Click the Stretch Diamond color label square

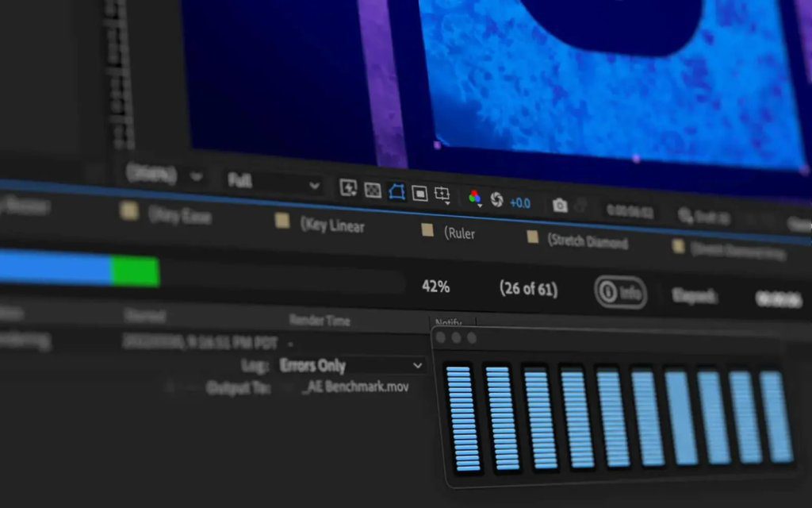pos(533,237)
